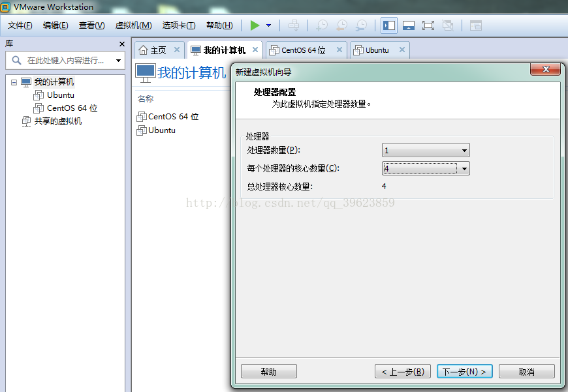Viewport: 568px width, 392px height.
Task: Close the 主页 tab
Action: coord(177,50)
